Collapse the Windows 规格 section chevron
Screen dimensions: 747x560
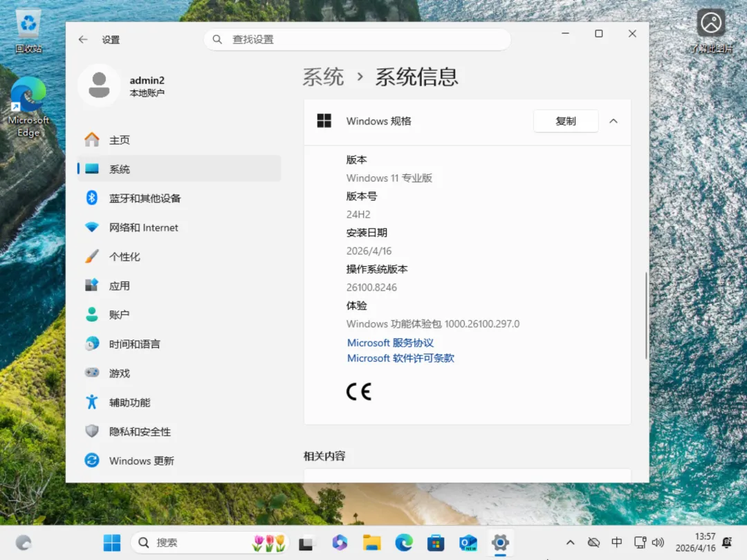[x=614, y=121]
